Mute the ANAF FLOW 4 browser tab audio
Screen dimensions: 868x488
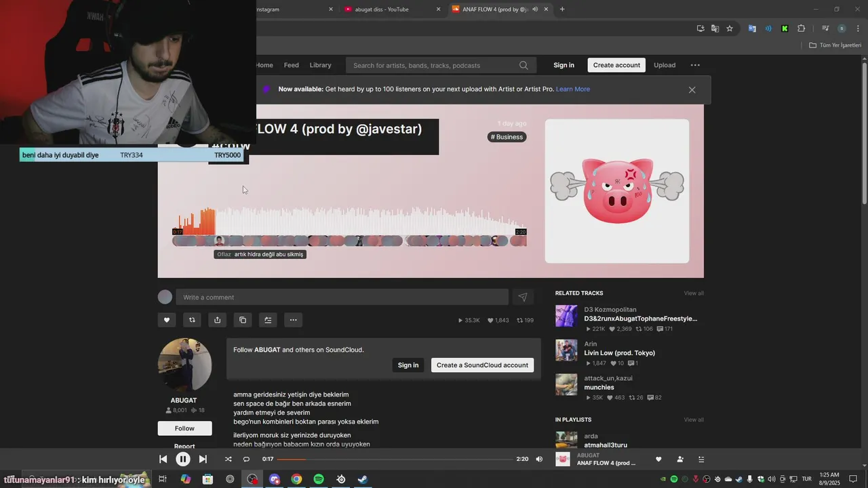click(x=535, y=9)
